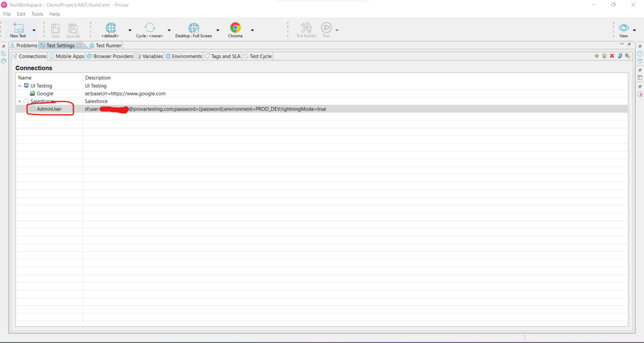Click the red X delete connection icon

tap(612, 56)
